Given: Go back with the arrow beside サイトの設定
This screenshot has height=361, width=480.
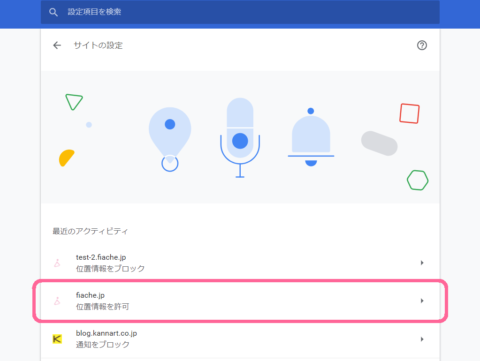Looking at the screenshot, I should [x=57, y=45].
